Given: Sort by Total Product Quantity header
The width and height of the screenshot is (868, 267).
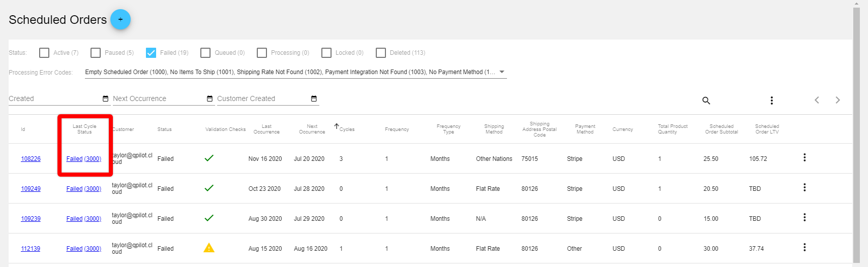Looking at the screenshot, I should 672,129.
